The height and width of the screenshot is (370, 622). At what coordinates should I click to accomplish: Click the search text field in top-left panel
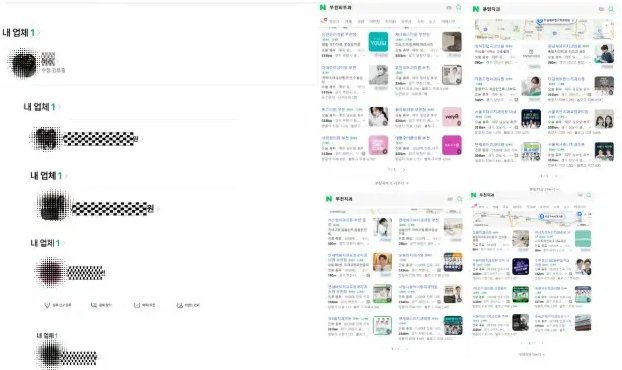click(x=385, y=8)
